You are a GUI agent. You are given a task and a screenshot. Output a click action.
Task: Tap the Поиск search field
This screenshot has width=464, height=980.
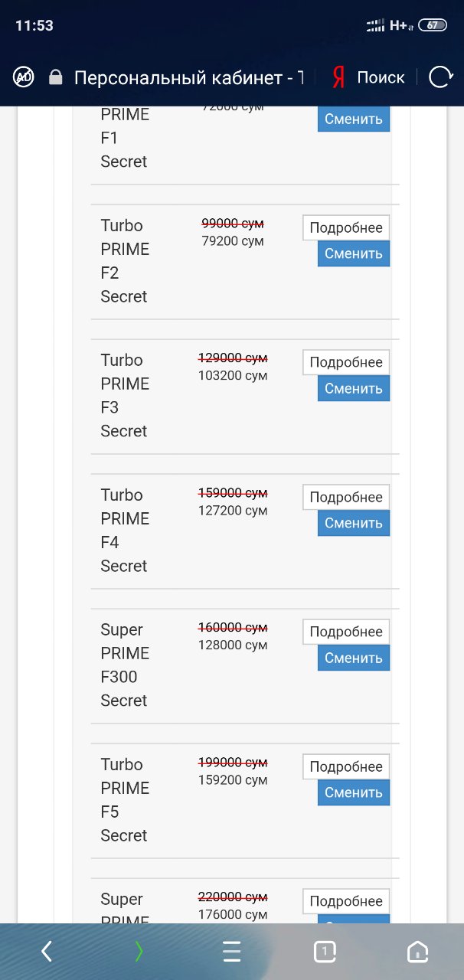(x=381, y=77)
